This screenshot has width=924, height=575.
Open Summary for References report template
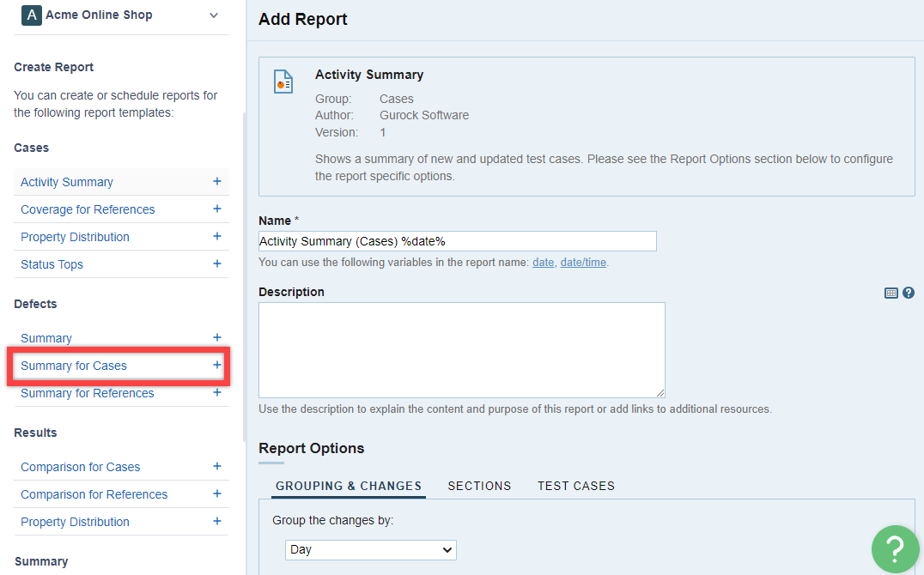88,393
